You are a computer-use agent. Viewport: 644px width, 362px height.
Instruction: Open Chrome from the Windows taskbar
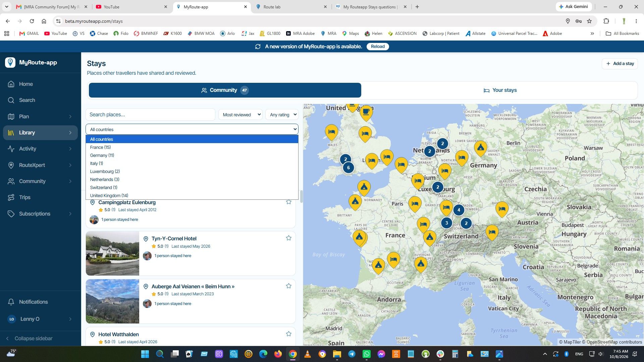click(293, 354)
